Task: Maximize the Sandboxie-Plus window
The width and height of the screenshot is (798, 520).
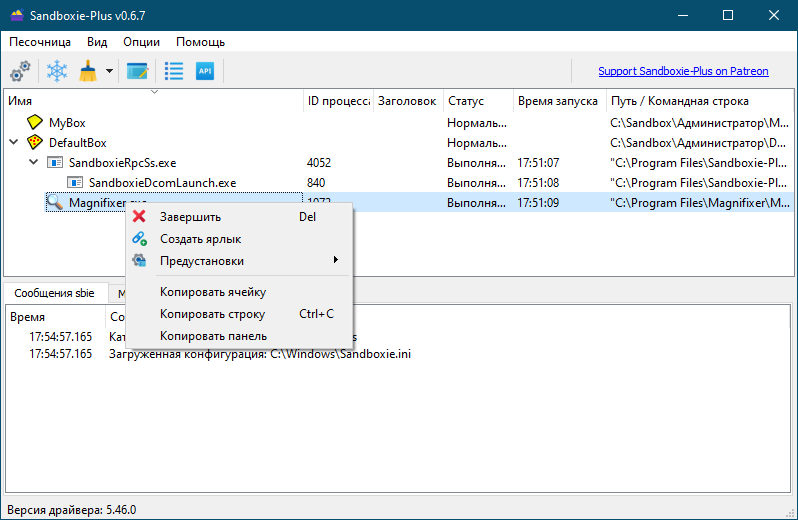Action: click(x=728, y=15)
